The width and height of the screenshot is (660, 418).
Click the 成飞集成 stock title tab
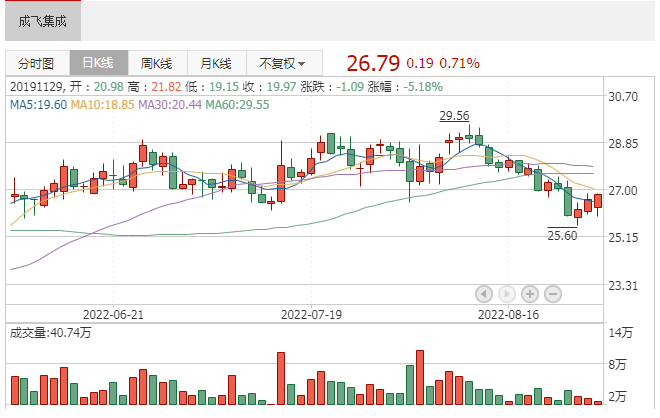(41, 19)
